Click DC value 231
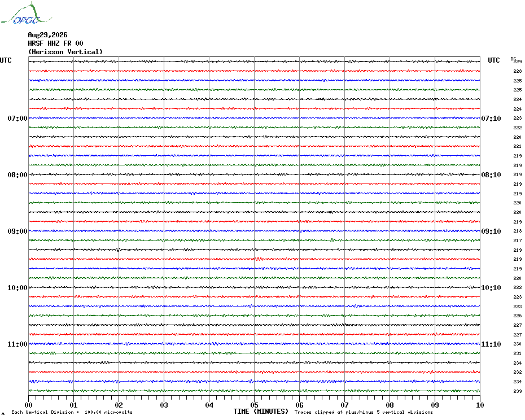Viewport: 525px width, 420px height. pyautogui.click(x=518, y=353)
